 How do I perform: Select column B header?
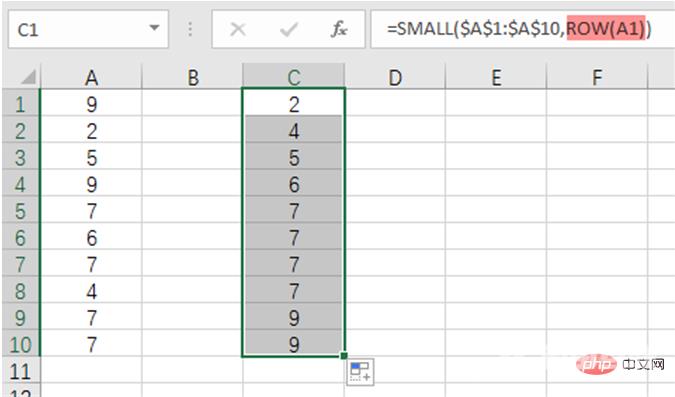tap(192, 77)
